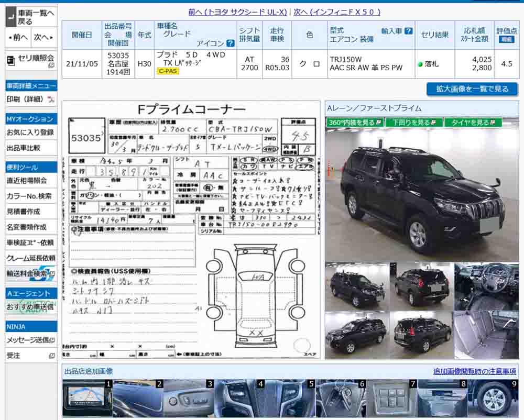Open main black Prado vehicle photo
The image size is (524, 420).
(422, 194)
